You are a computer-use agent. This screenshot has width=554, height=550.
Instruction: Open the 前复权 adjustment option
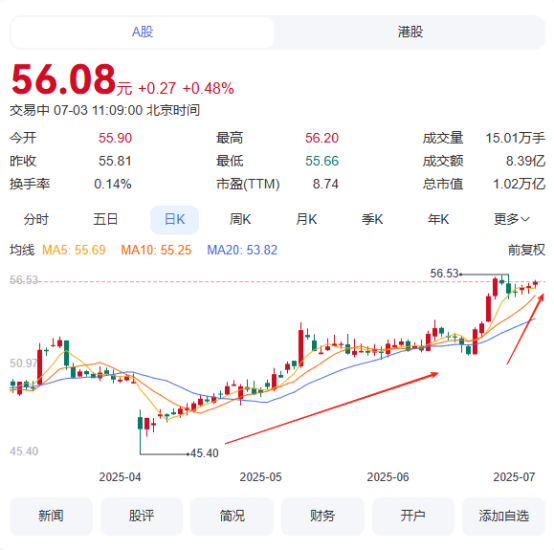(526, 250)
